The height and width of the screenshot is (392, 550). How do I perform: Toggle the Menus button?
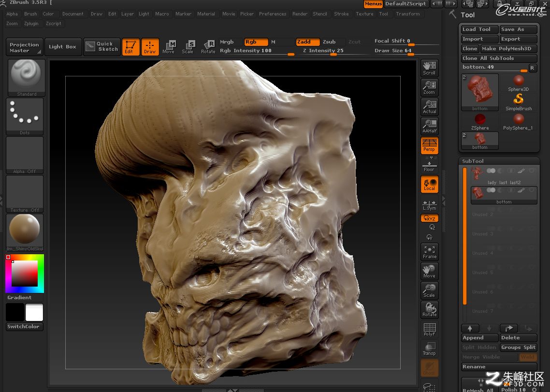(373, 4)
